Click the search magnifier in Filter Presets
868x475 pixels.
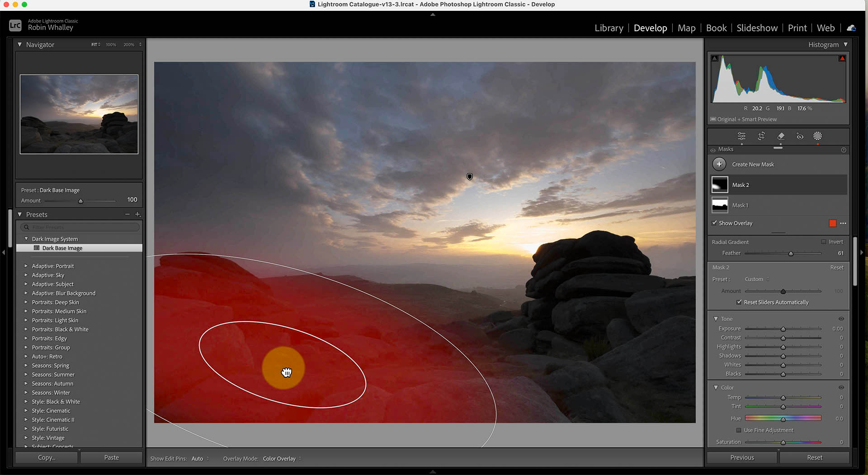coord(27,227)
